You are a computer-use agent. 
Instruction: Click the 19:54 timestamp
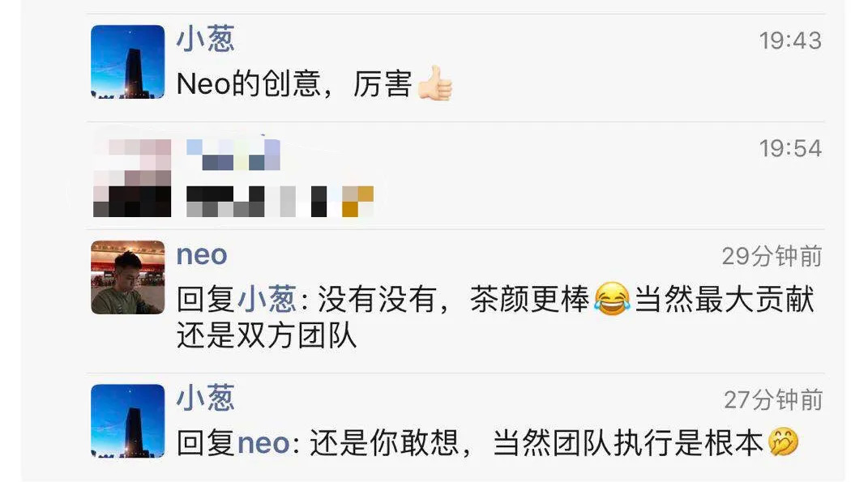(790, 148)
